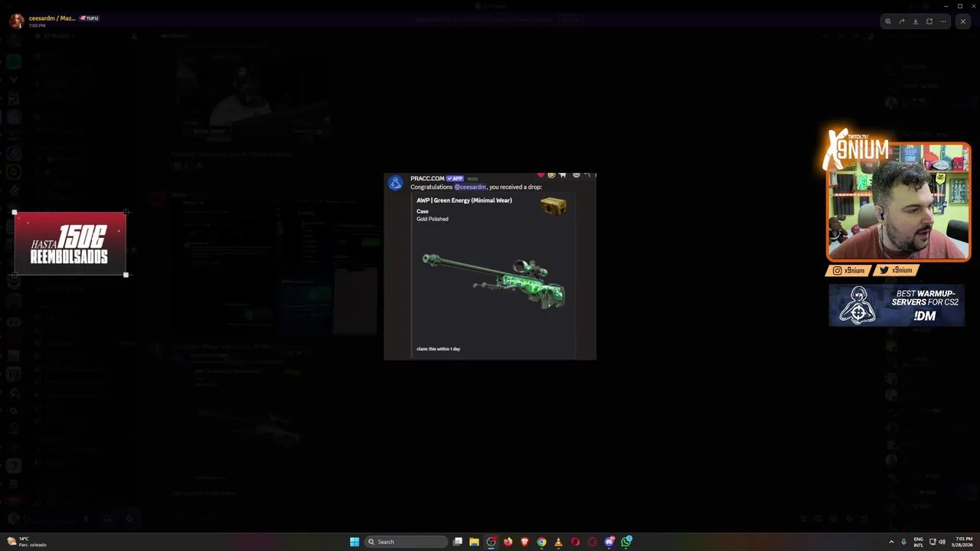Open Task View from the taskbar
Viewport: 980px width, 551px height.
[458, 542]
